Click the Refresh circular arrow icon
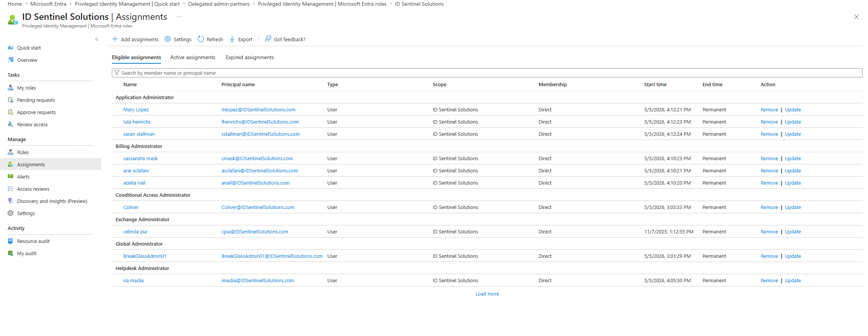 pos(201,39)
